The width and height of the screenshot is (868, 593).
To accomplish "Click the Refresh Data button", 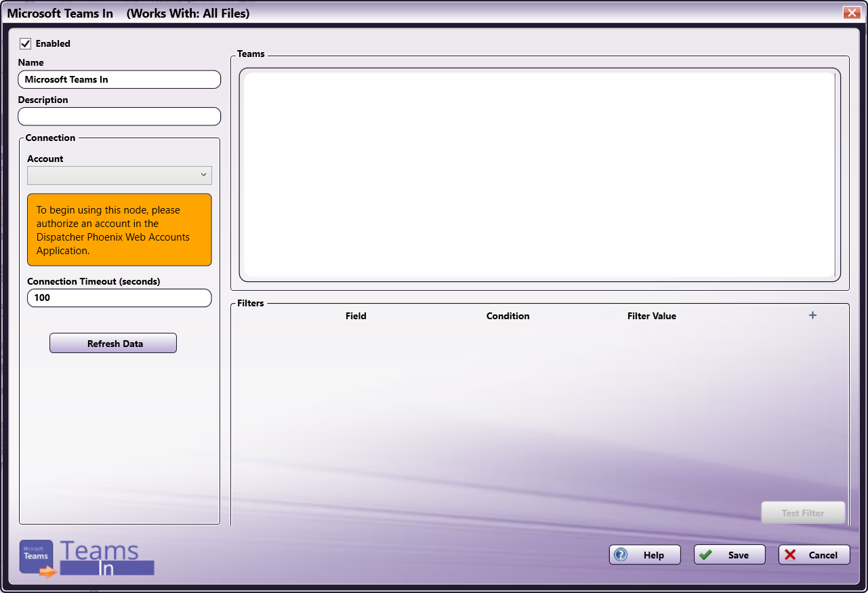I will [x=113, y=344].
